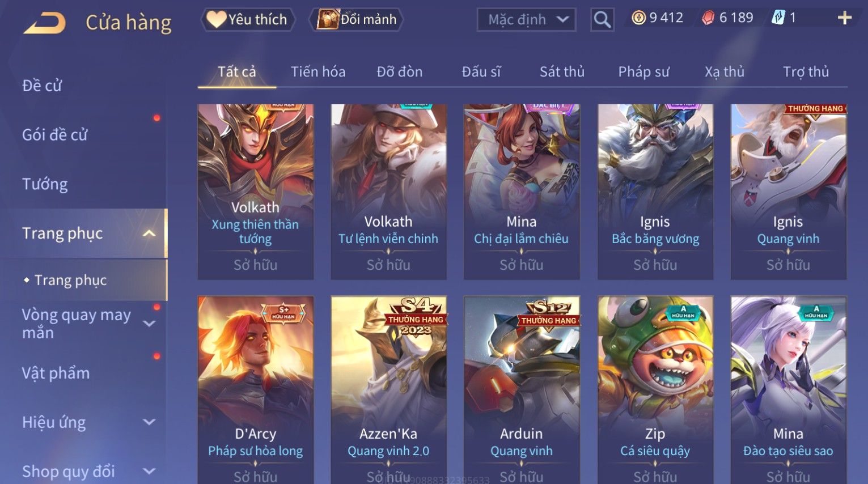Tap the golden back arrow icon
868x484 pixels.
(x=44, y=23)
